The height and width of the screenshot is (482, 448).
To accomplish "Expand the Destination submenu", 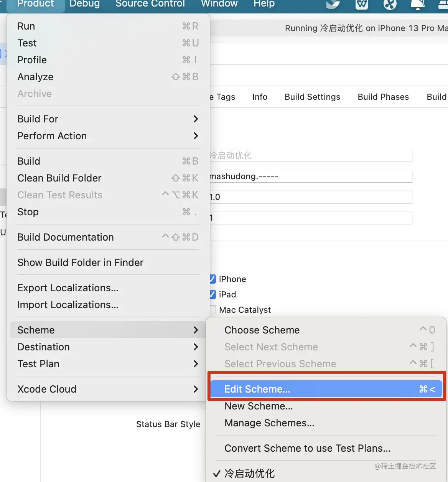I will coord(108,347).
